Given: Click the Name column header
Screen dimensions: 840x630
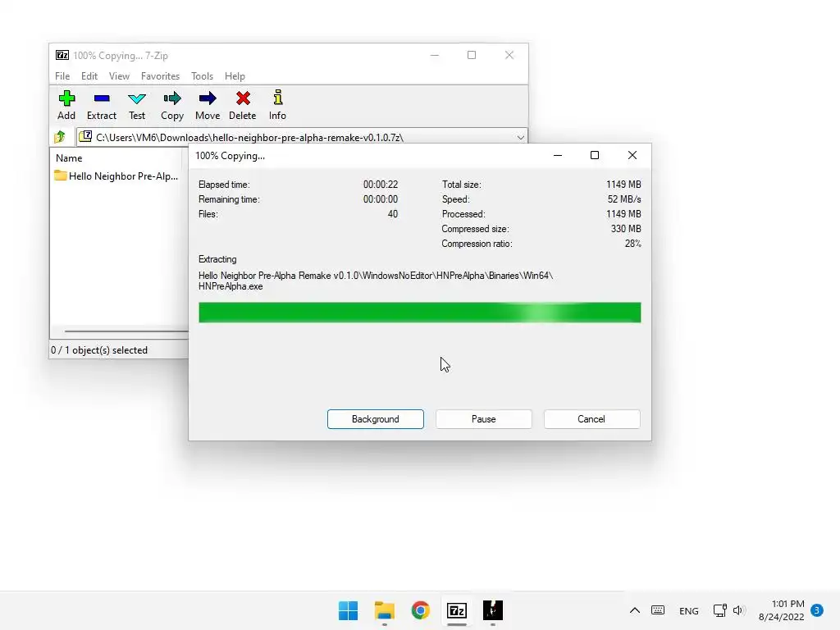Looking at the screenshot, I should pos(69,158).
